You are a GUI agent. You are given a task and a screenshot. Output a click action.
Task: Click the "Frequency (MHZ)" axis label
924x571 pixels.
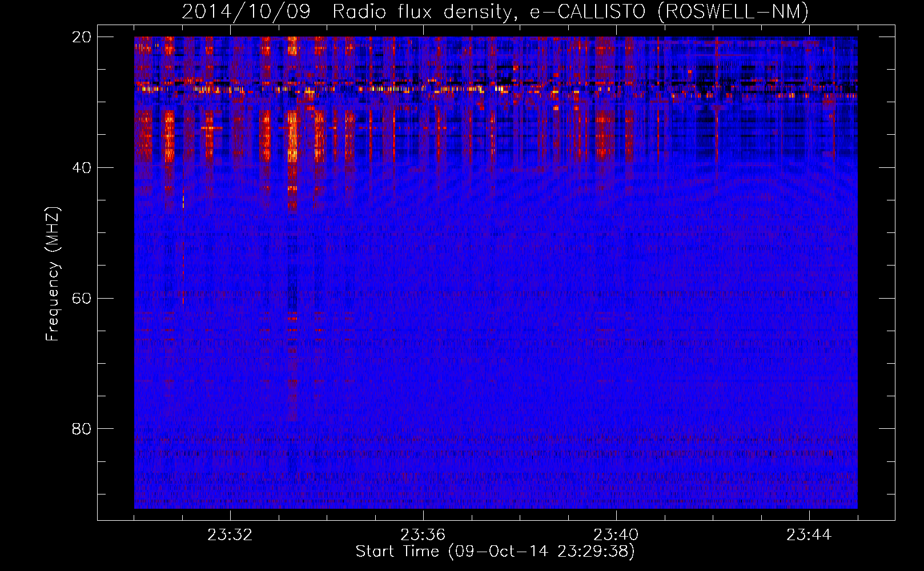[53, 274]
